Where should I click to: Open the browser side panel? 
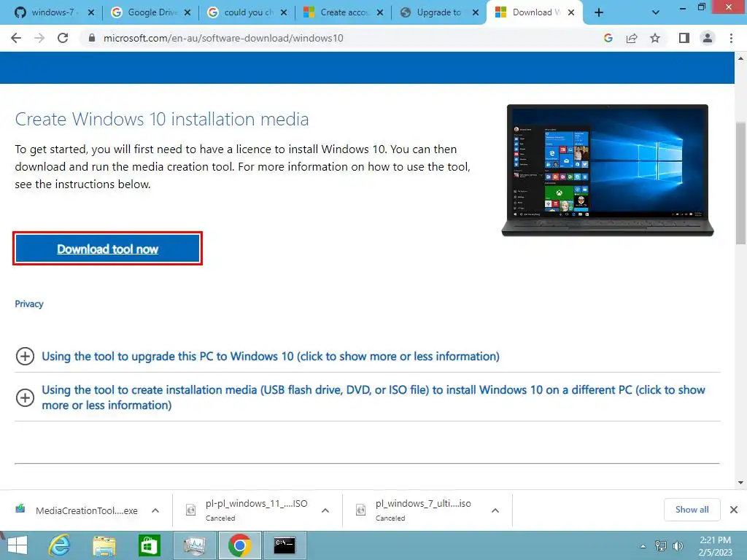684,38
